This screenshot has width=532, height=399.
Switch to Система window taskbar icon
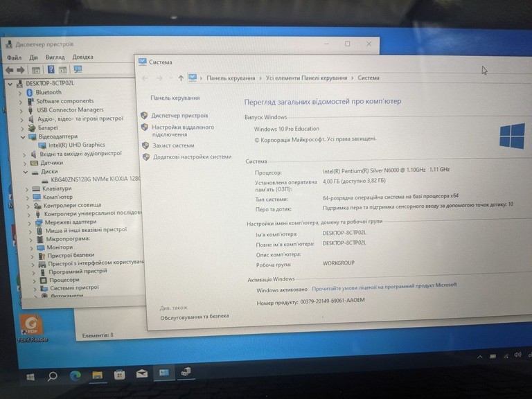tap(164, 373)
